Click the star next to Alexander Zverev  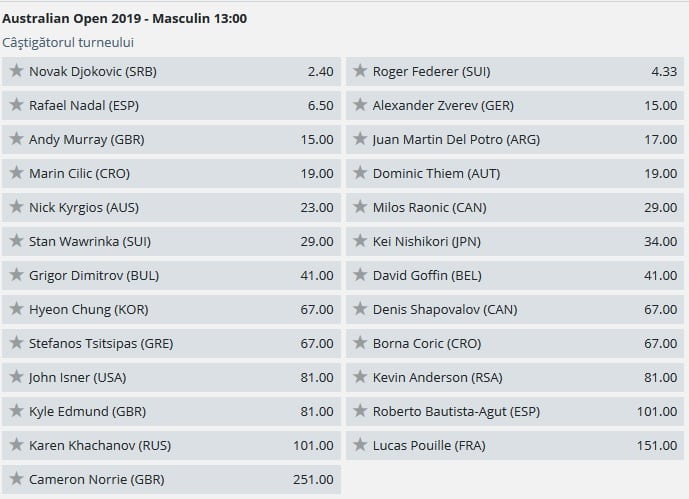pyautogui.click(x=360, y=105)
